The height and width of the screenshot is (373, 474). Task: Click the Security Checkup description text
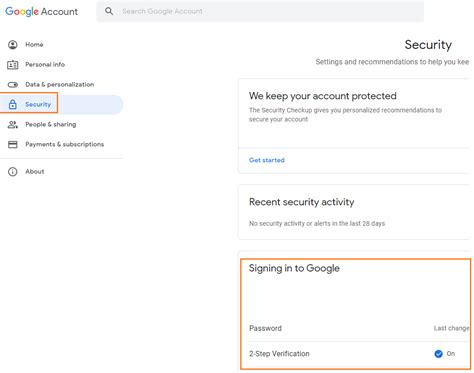click(345, 115)
